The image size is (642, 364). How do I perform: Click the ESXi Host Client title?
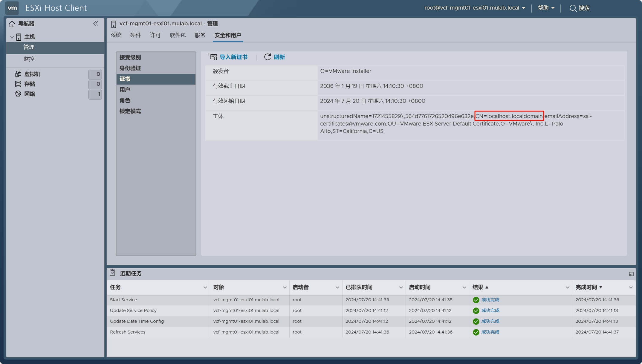coord(56,8)
